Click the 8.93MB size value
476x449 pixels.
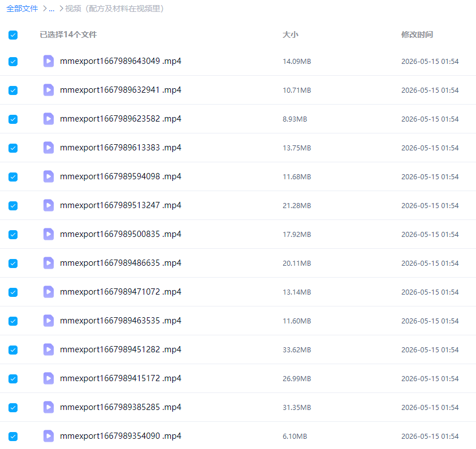pyautogui.click(x=295, y=119)
